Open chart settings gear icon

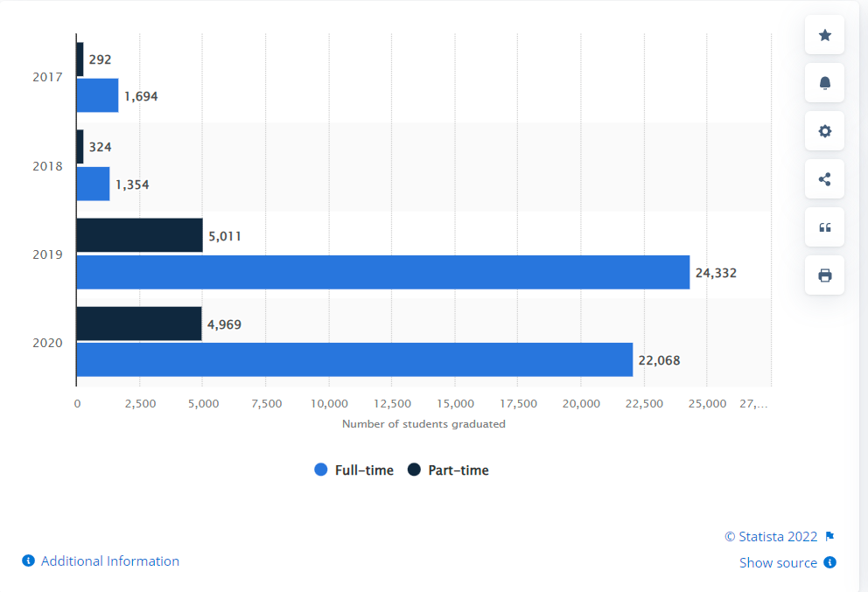tap(824, 131)
